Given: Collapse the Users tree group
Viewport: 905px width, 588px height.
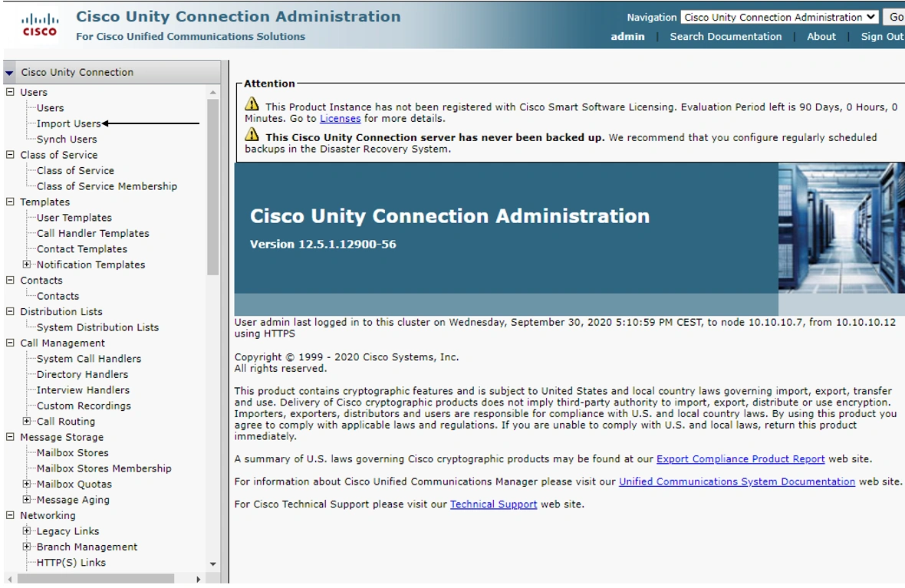Looking at the screenshot, I should pyautogui.click(x=10, y=92).
